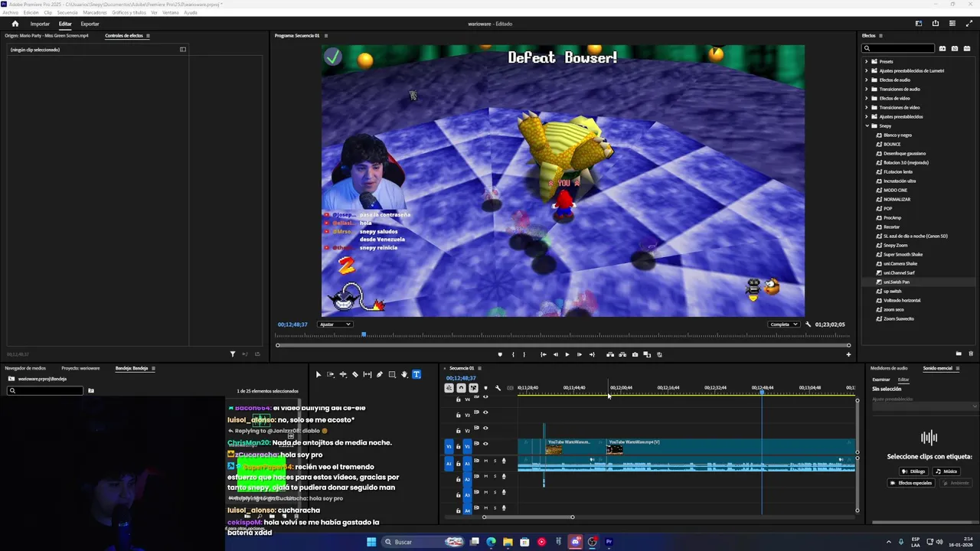Select the Selection arrow tool
This screenshot has height=551, width=980.
(x=318, y=374)
